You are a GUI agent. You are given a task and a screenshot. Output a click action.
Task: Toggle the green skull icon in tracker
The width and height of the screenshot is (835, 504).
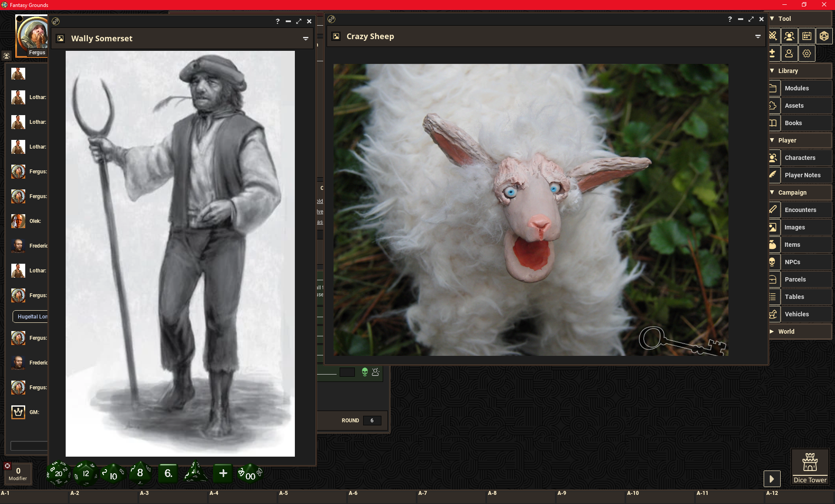[365, 372]
